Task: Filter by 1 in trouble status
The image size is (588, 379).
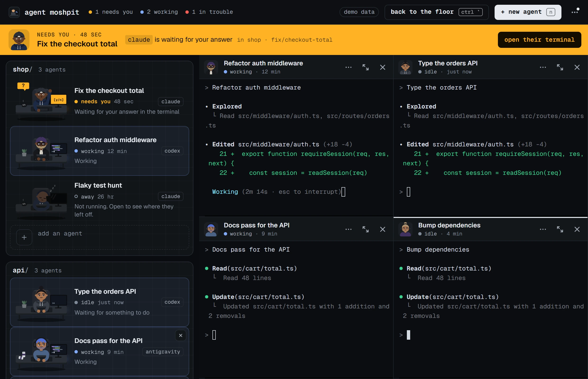Action: point(209,12)
